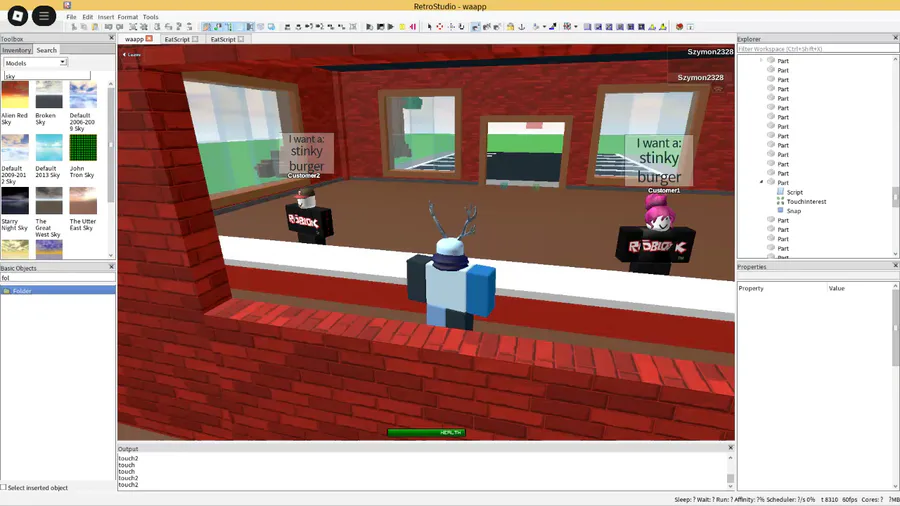Open the Models category dropdown
Viewport: 900px width, 506px height.
click(36, 63)
